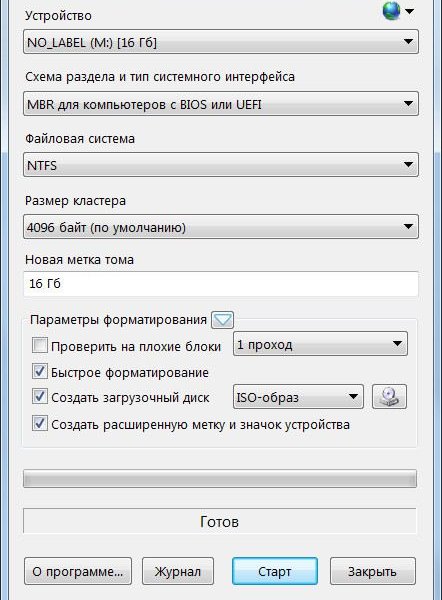Open the NTFS file system dropdown
The height and width of the screenshot is (600, 442).
(x=221, y=165)
